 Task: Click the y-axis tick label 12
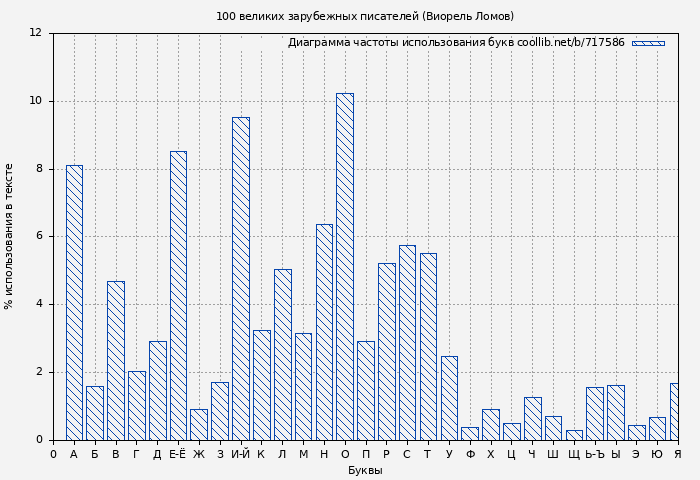(35, 33)
